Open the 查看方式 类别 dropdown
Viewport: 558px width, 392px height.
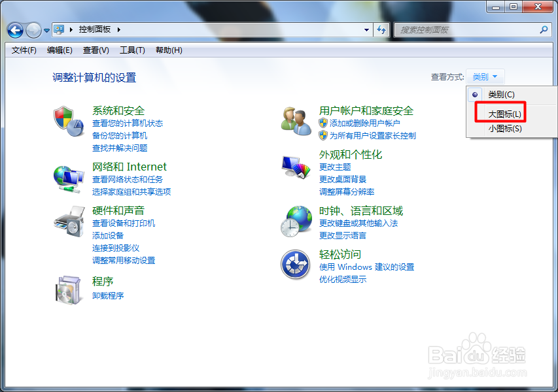pyautogui.click(x=485, y=76)
